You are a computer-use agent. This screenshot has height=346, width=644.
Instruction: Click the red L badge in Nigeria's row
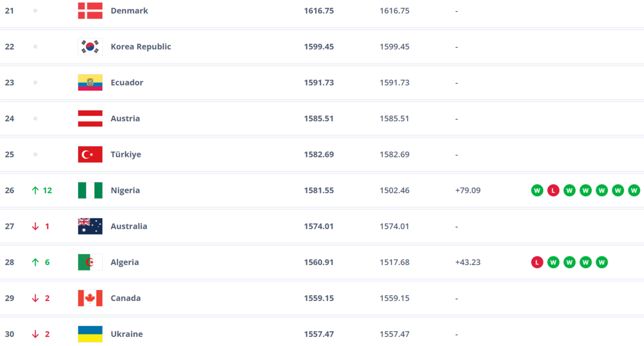pyautogui.click(x=553, y=191)
